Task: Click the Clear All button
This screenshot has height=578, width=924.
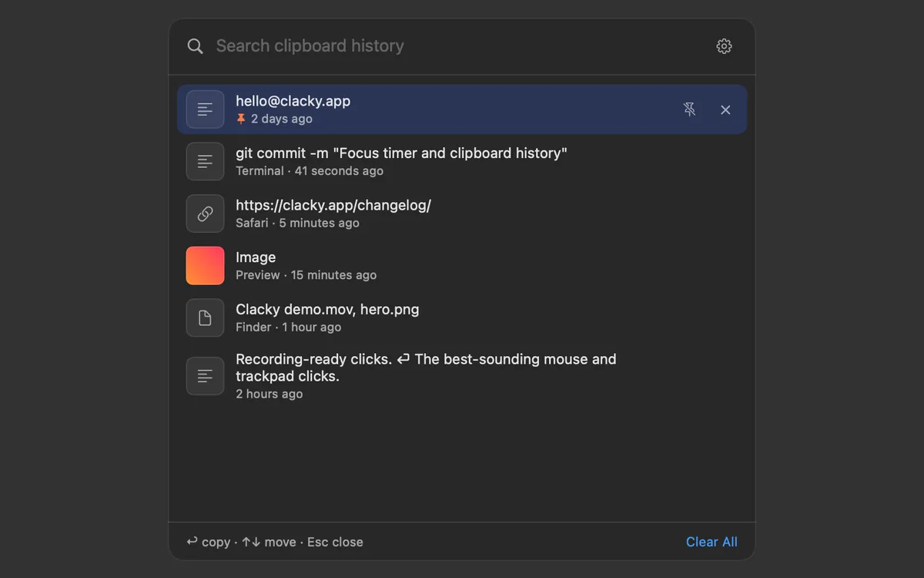Action: [711, 542]
